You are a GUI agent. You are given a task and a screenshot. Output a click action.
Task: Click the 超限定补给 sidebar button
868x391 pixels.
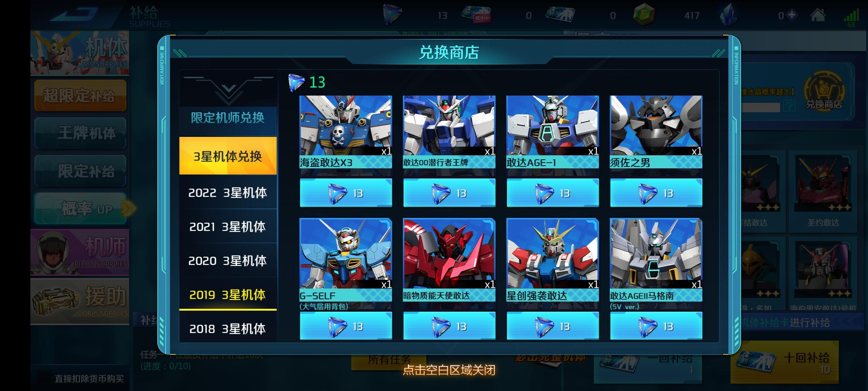tap(80, 96)
